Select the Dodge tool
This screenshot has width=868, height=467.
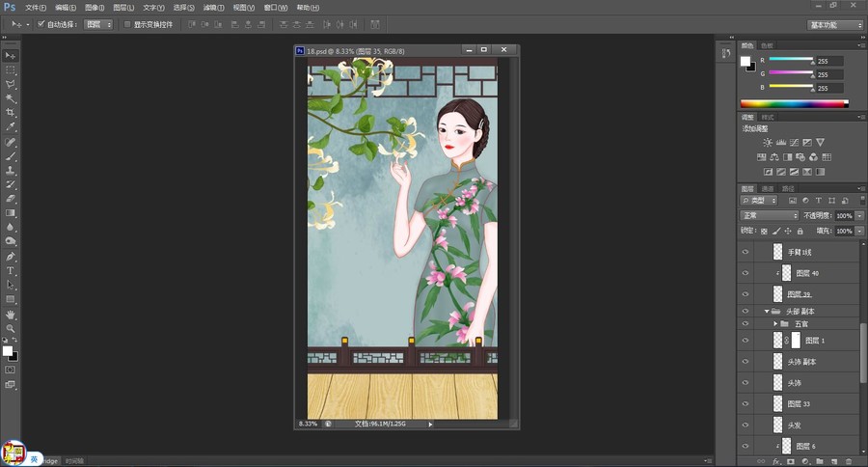click(10, 241)
